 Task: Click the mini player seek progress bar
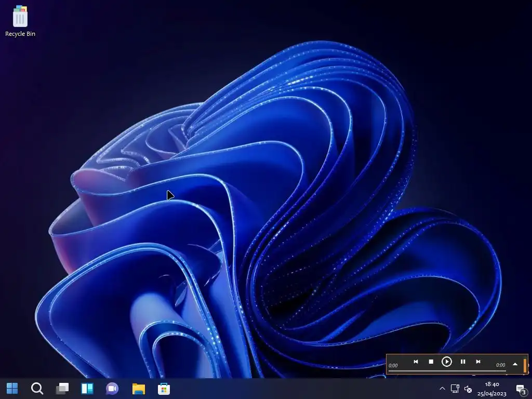447,371
